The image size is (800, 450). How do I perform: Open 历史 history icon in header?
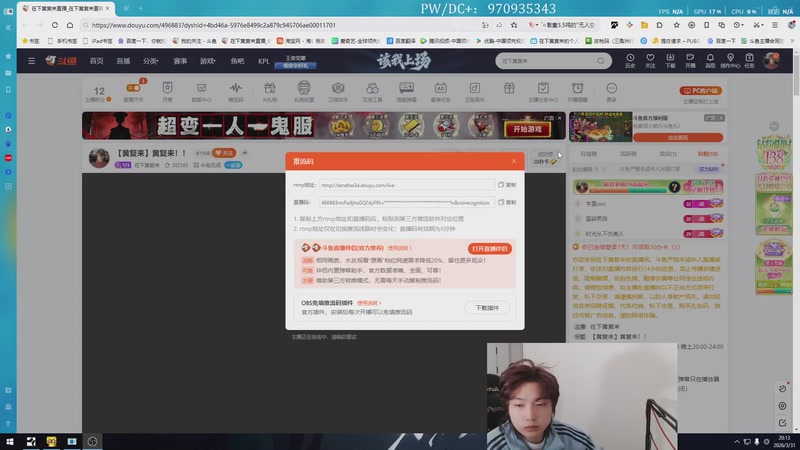pos(631,61)
